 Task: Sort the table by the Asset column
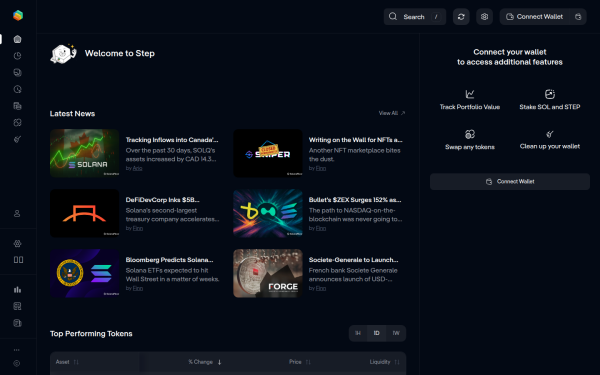pyautogui.click(x=67, y=362)
